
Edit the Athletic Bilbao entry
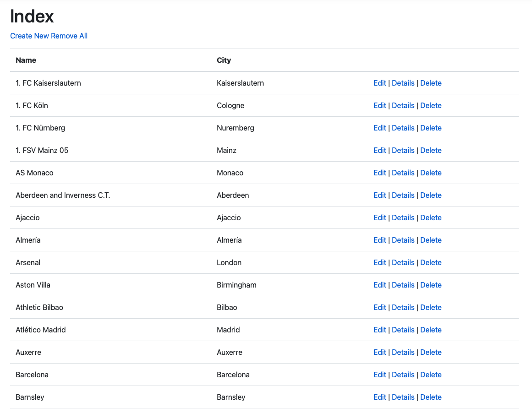point(380,308)
